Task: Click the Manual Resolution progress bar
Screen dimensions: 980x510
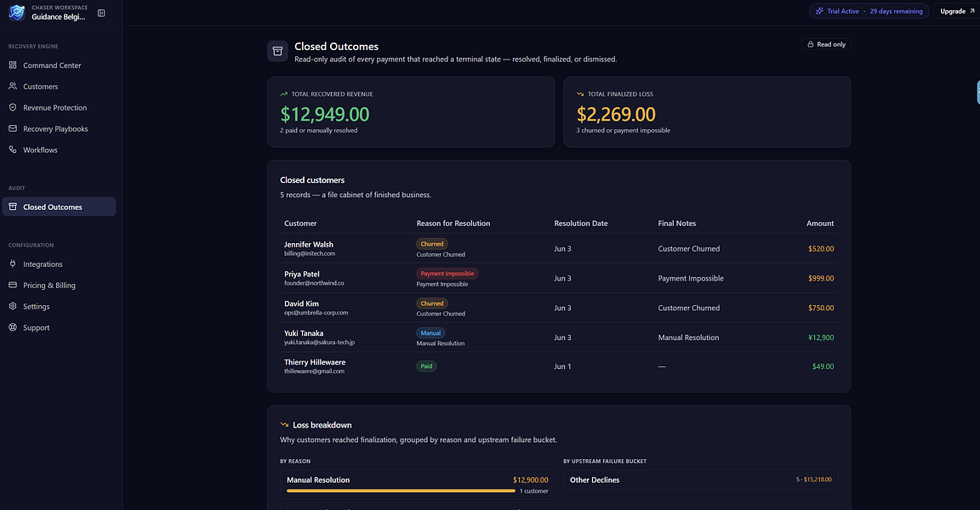Action: (402, 490)
